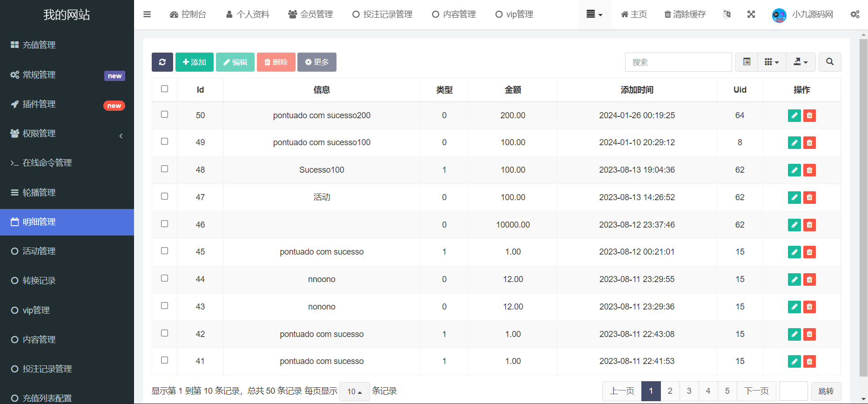
Task: Open the 更多 more actions button
Action: pos(317,62)
